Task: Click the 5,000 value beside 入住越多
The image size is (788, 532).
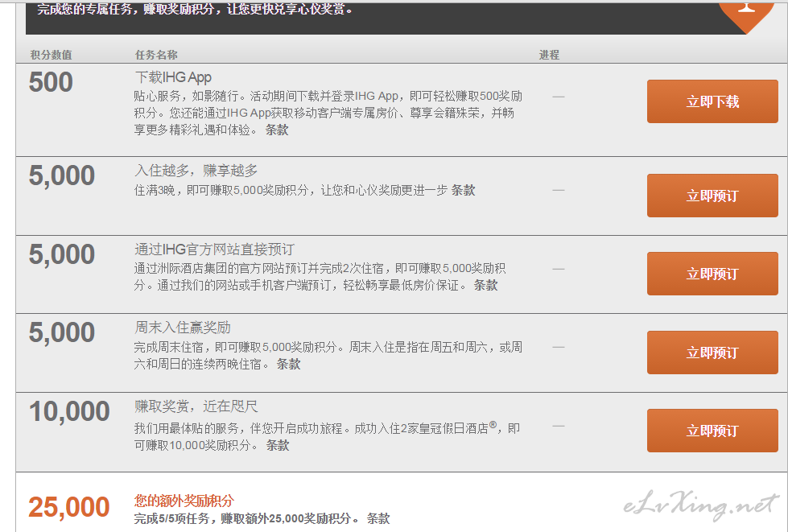Action: click(62, 175)
